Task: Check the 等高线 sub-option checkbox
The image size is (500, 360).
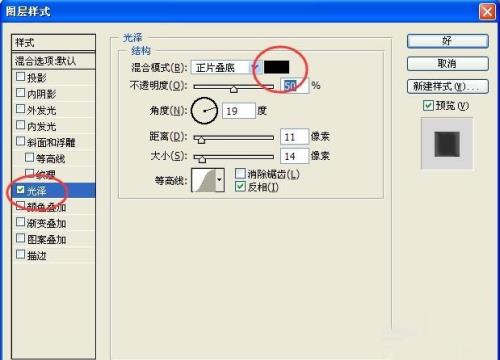Action: pos(30,157)
